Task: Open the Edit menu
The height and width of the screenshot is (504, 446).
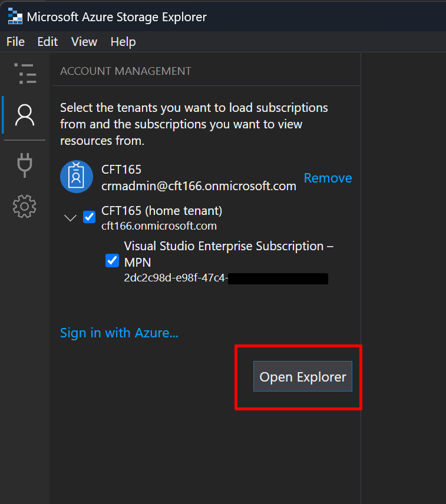Action: pyautogui.click(x=48, y=42)
